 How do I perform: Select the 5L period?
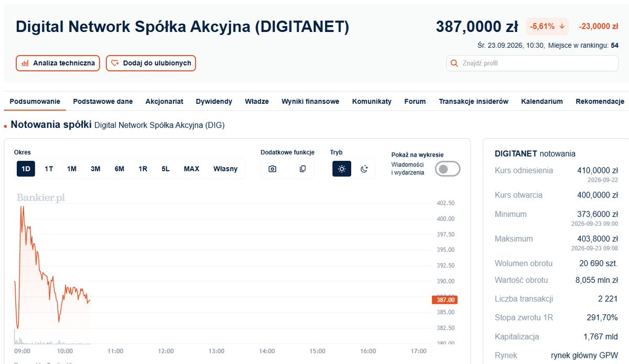166,169
